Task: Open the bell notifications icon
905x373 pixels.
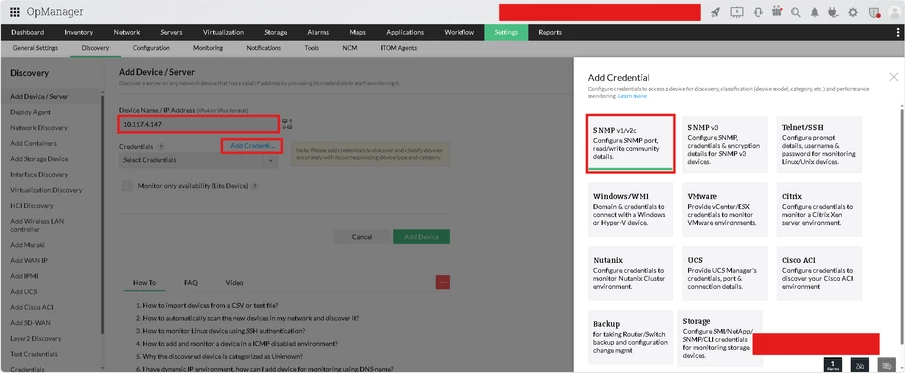Action: [815, 12]
